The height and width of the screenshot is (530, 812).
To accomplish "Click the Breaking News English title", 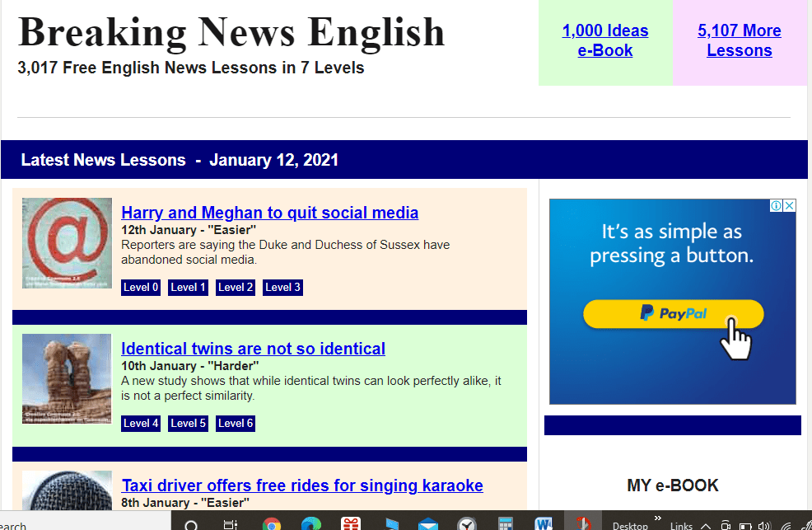I will coord(231,33).
